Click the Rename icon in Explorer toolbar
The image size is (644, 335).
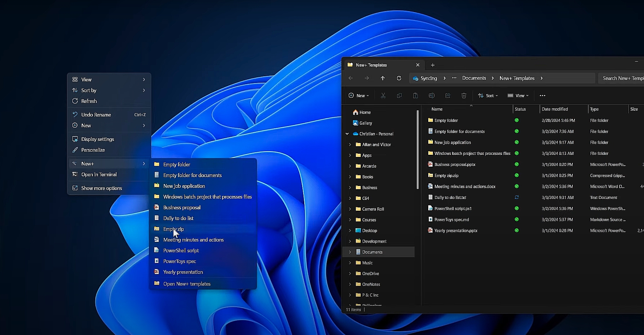[x=431, y=96]
